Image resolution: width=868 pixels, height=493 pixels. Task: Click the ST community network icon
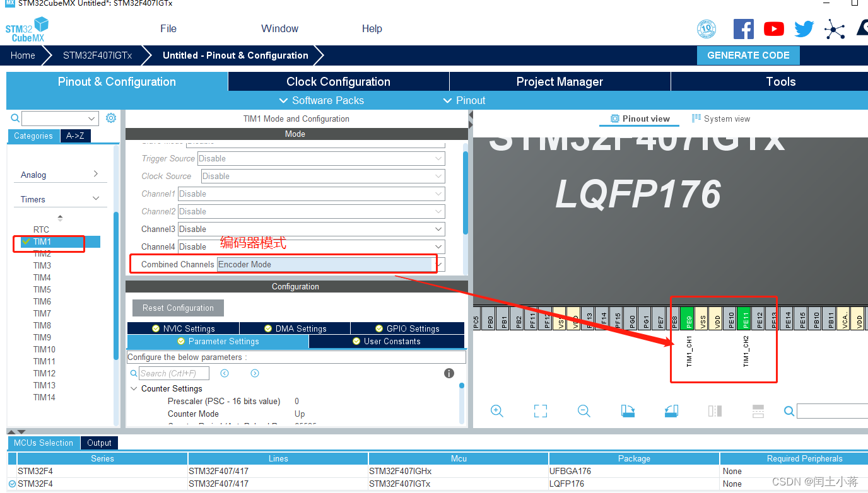coord(835,30)
